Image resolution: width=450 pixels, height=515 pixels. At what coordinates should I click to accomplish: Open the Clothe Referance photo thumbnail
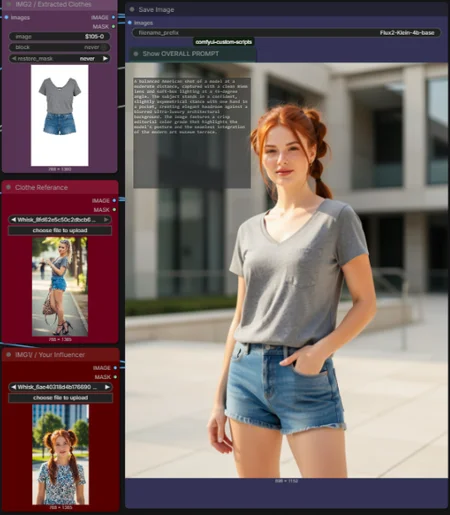point(60,286)
